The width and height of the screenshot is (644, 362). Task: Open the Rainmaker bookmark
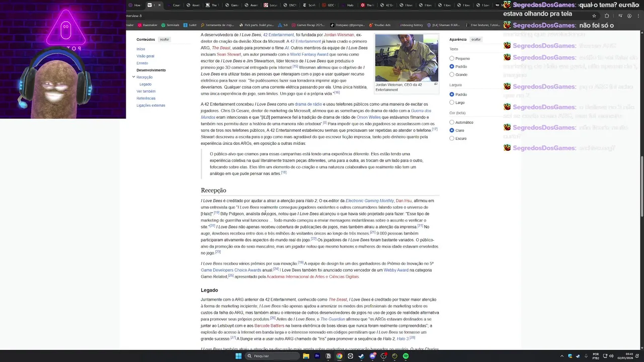click(x=148, y=25)
